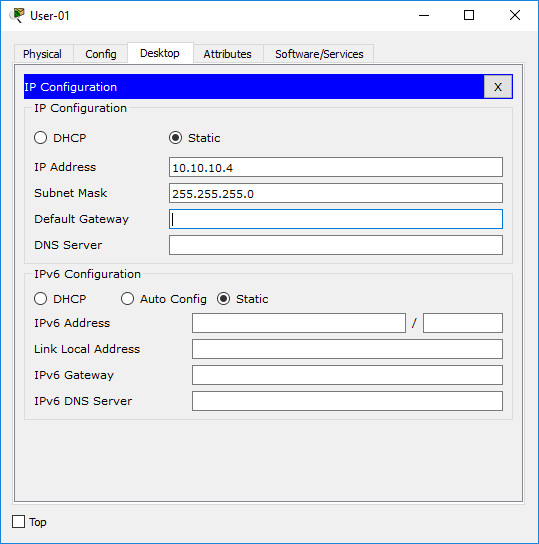Select the IPv6 Static radio button
The width and height of the screenshot is (539, 544).
click(x=223, y=299)
